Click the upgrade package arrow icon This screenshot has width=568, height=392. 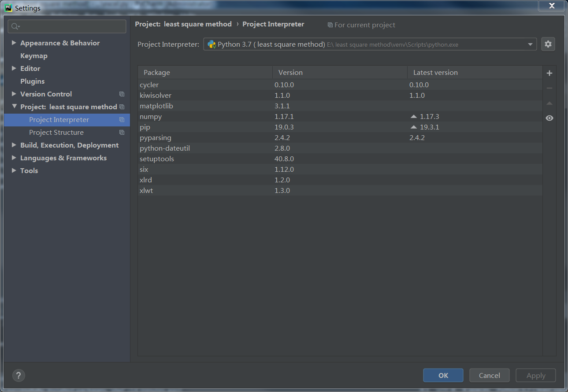549,103
